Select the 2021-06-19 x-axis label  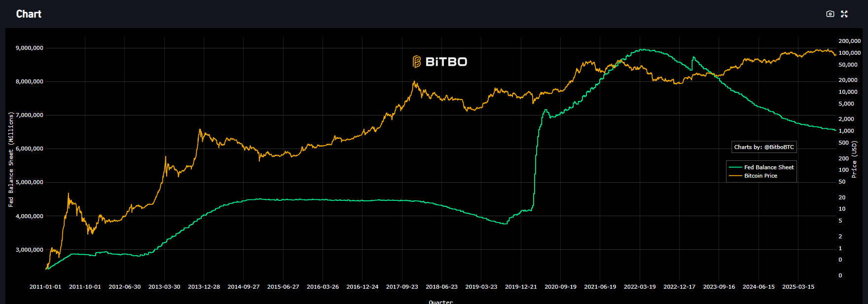[600, 287]
